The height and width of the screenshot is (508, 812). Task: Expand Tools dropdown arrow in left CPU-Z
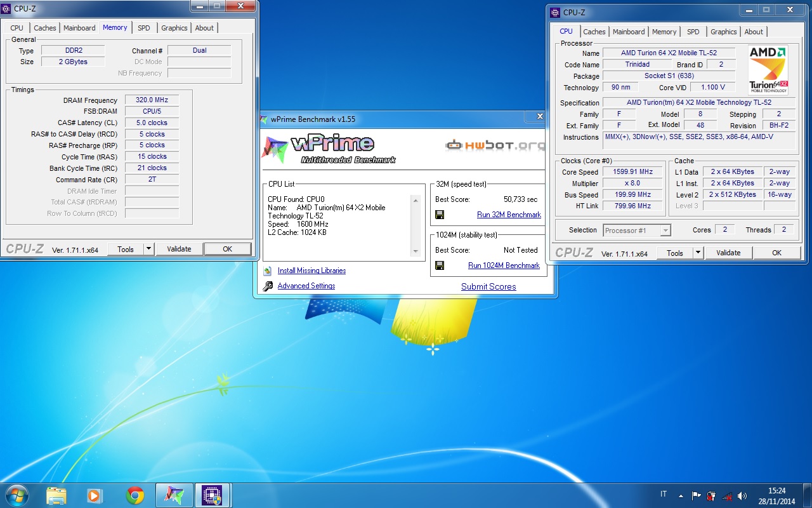149,249
